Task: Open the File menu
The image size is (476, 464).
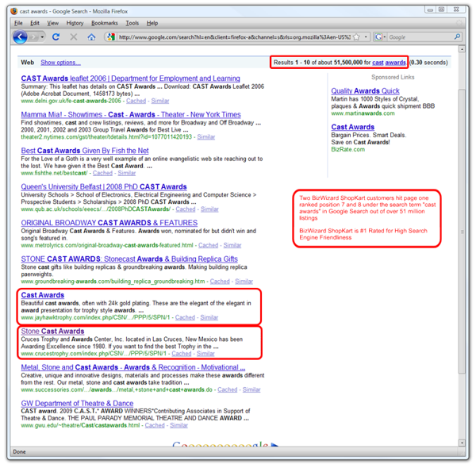Action: pos(18,23)
